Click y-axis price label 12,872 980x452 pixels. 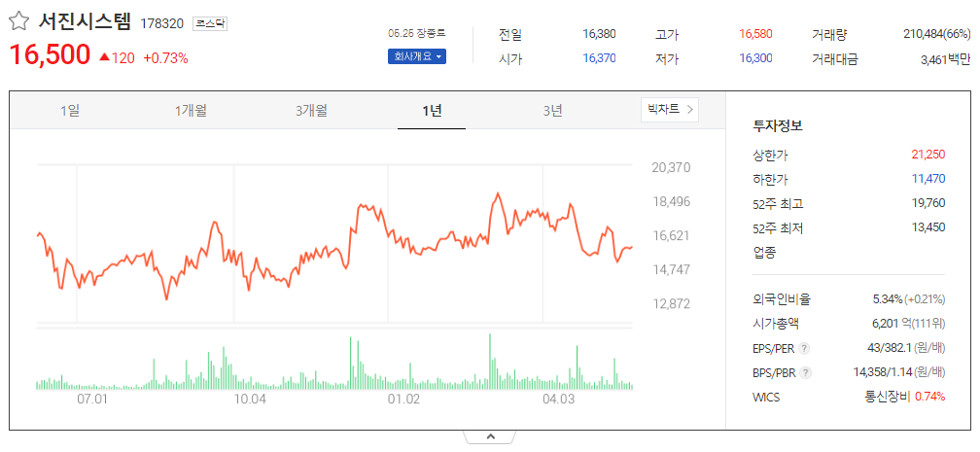coord(671,304)
